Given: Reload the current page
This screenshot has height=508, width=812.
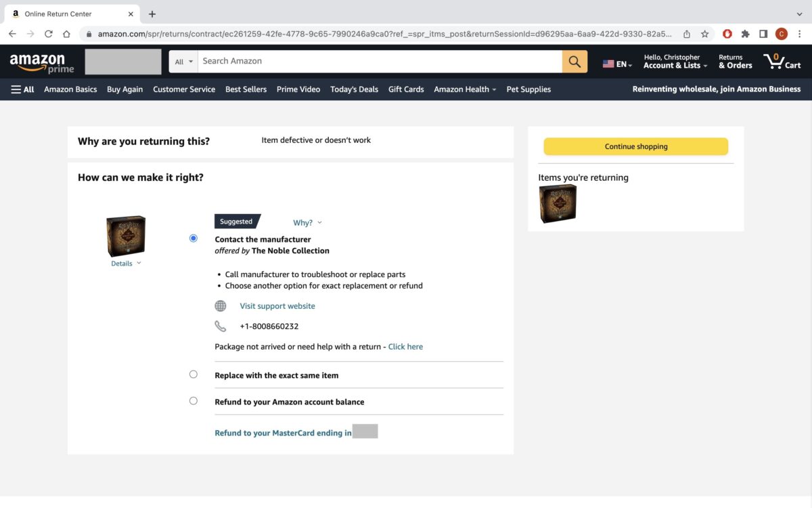Looking at the screenshot, I should (48, 33).
